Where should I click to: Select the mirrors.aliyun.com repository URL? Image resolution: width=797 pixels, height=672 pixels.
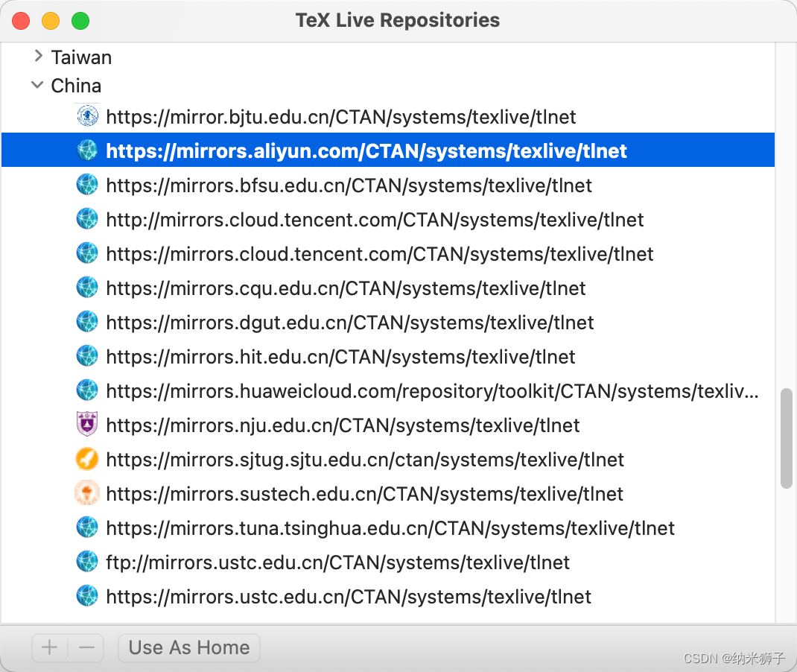coord(366,151)
